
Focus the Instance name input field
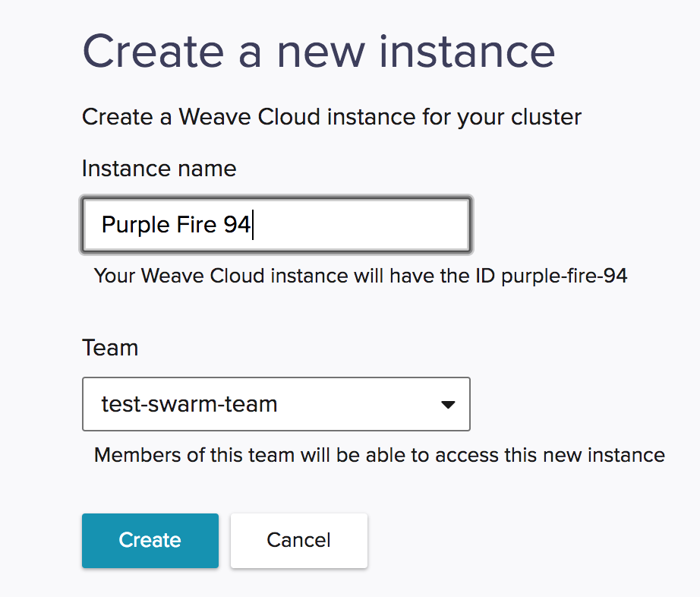pyautogui.click(x=276, y=225)
